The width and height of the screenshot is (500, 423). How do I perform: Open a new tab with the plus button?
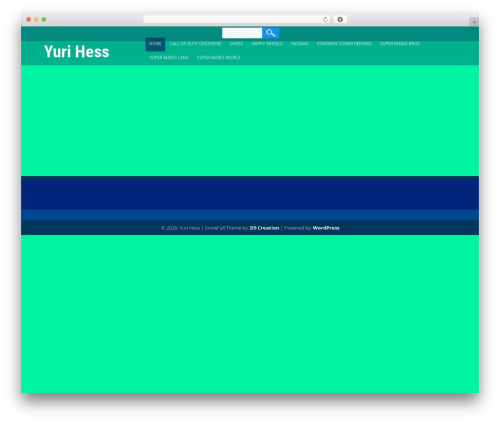click(x=474, y=22)
